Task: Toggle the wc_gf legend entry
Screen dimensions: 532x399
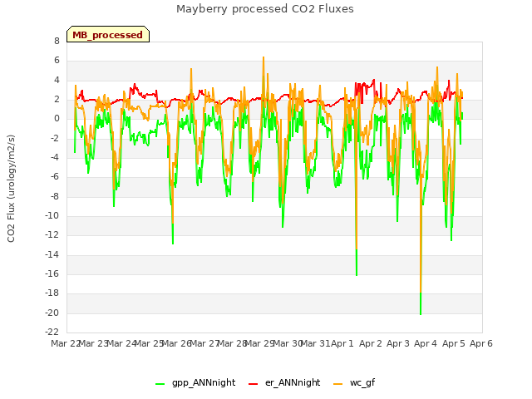Action: [354, 382]
